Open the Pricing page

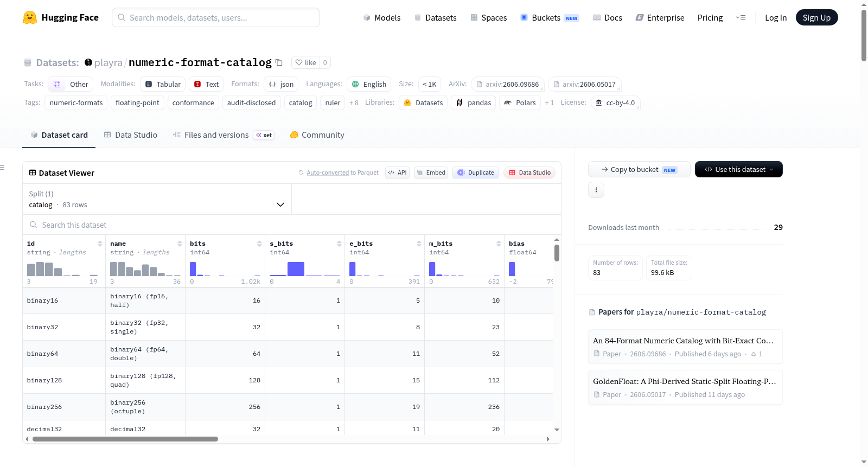coord(710,17)
